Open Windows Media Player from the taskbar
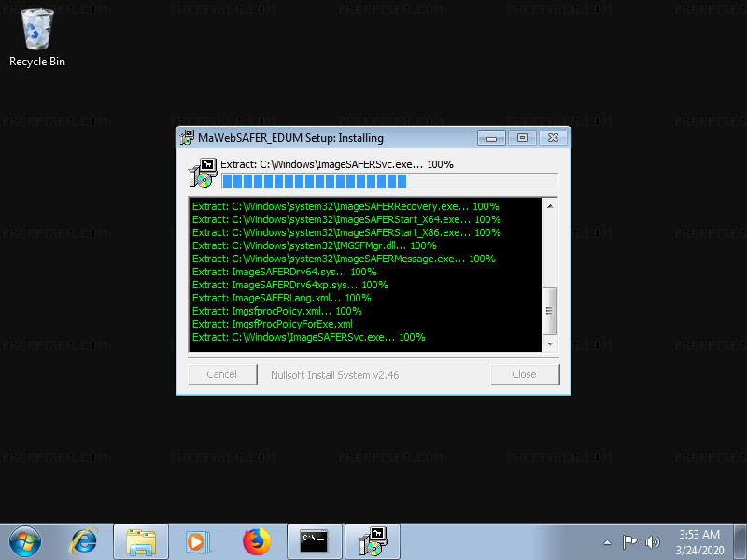 click(x=196, y=542)
